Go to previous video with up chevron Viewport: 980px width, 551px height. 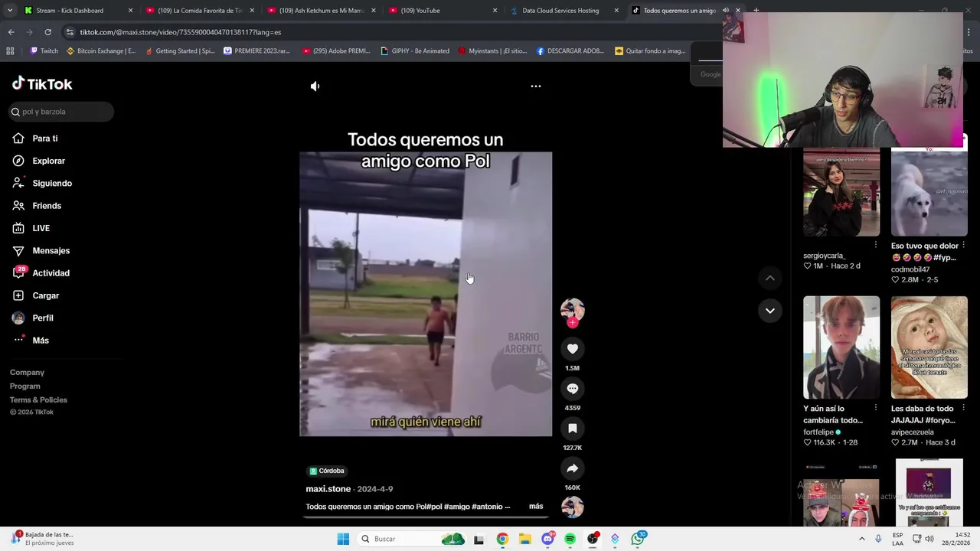tap(770, 278)
